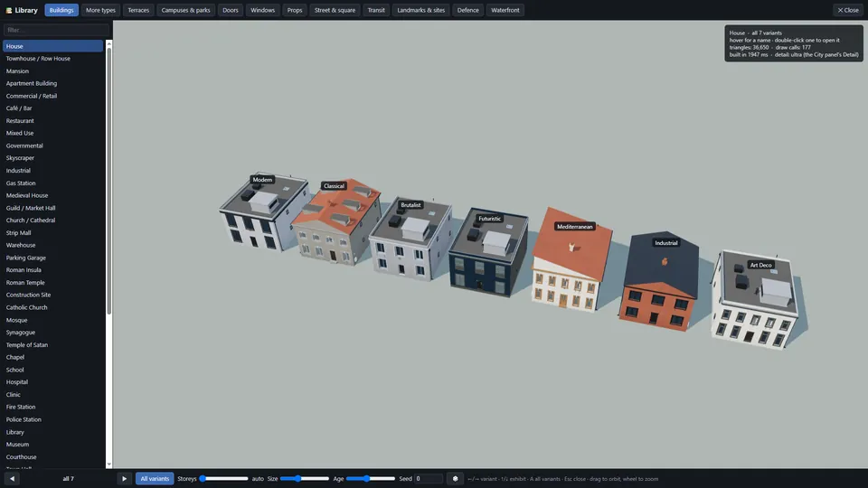Image resolution: width=868 pixels, height=488 pixels.
Task: Select Industrial in the sidebar list
Action: tap(53, 171)
